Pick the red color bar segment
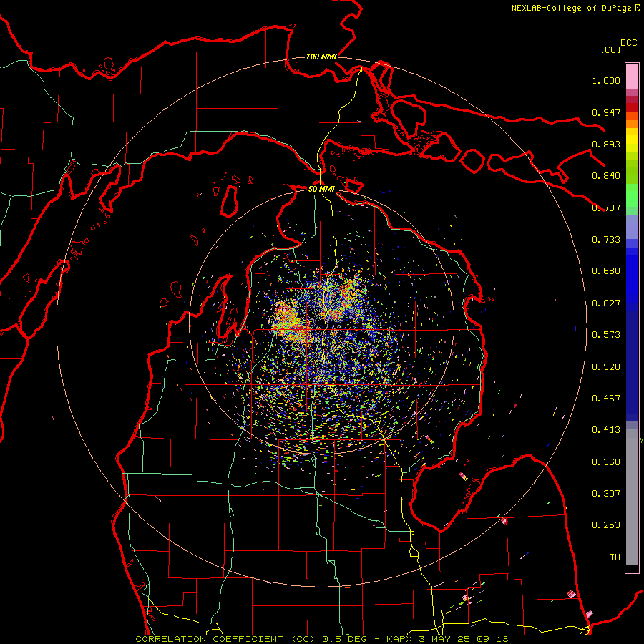 [632, 107]
